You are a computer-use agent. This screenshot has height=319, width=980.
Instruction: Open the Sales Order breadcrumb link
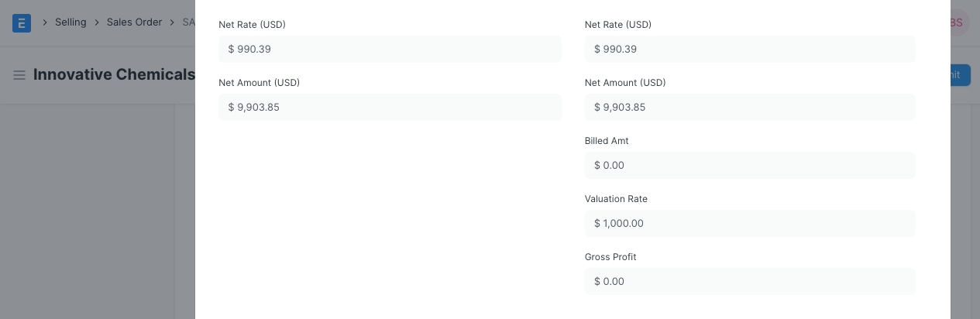134,22
